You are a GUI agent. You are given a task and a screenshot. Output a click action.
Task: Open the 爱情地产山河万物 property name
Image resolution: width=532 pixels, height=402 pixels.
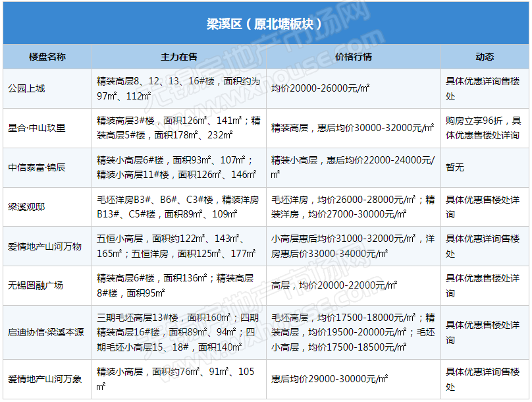pyautogui.click(x=45, y=246)
